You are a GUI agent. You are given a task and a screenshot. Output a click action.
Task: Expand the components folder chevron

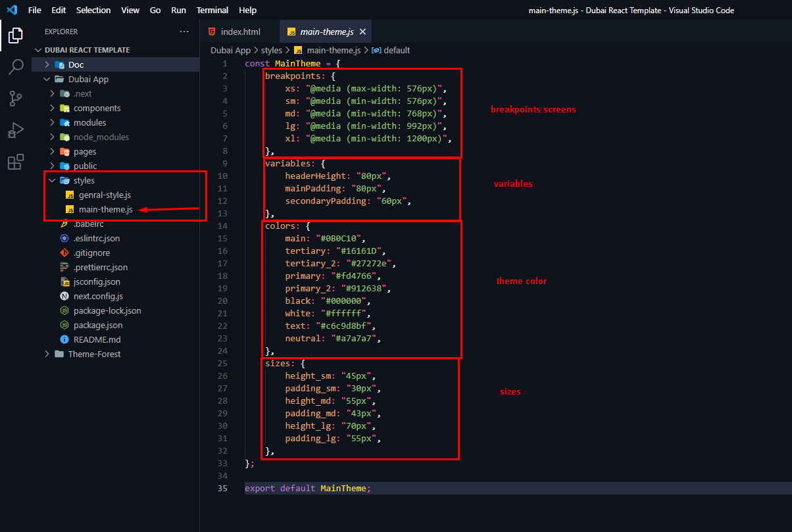tap(52, 108)
